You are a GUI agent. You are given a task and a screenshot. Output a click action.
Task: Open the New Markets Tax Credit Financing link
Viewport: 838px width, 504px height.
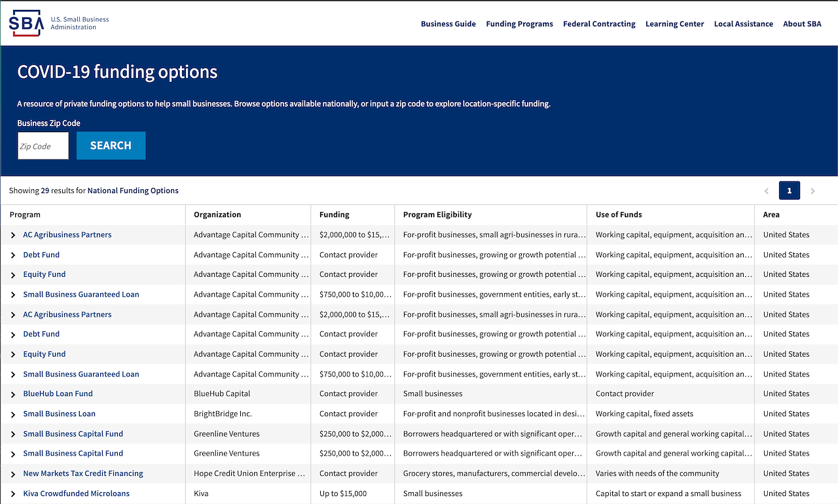pyautogui.click(x=83, y=473)
